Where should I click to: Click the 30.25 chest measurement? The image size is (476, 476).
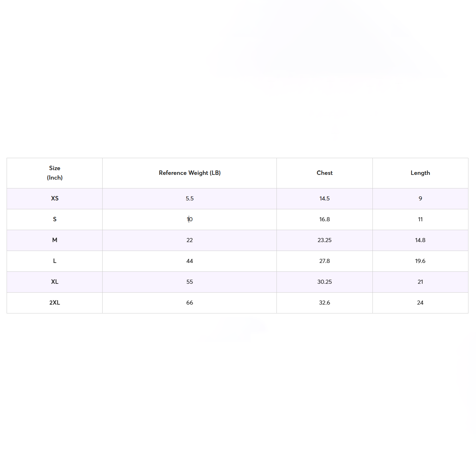click(x=324, y=282)
